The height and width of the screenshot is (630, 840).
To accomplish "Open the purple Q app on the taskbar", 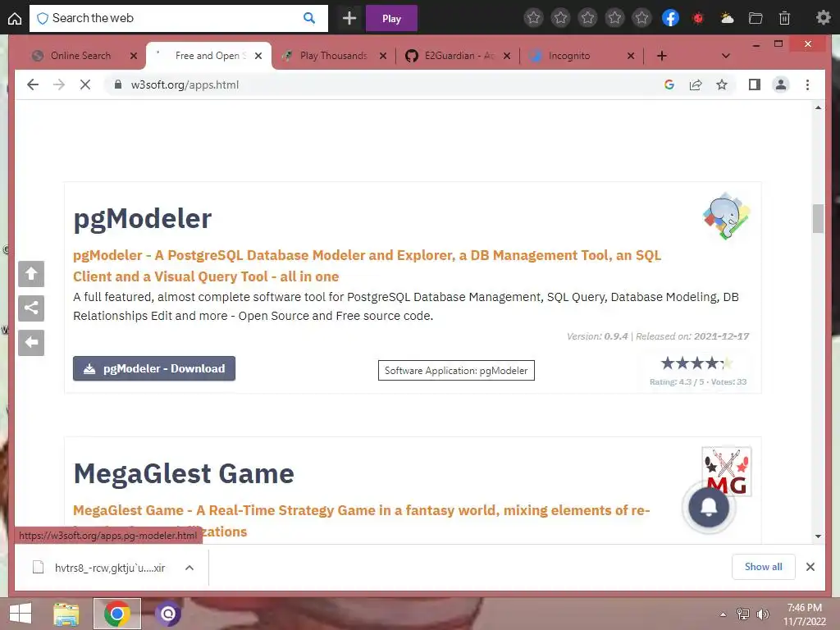I will pyautogui.click(x=168, y=614).
